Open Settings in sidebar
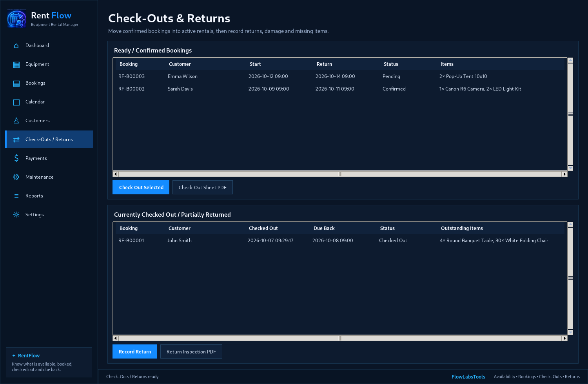588x384 pixels. (49, 215)
